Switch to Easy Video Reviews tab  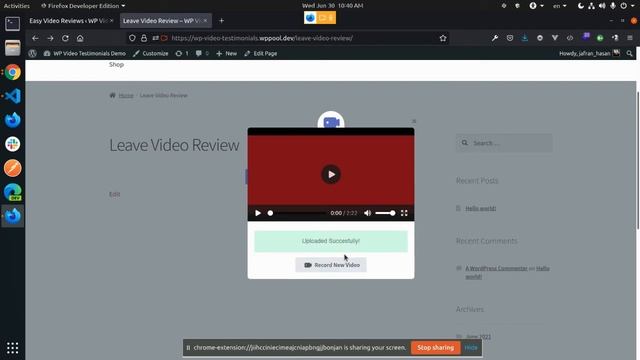[x=68, y=20]
